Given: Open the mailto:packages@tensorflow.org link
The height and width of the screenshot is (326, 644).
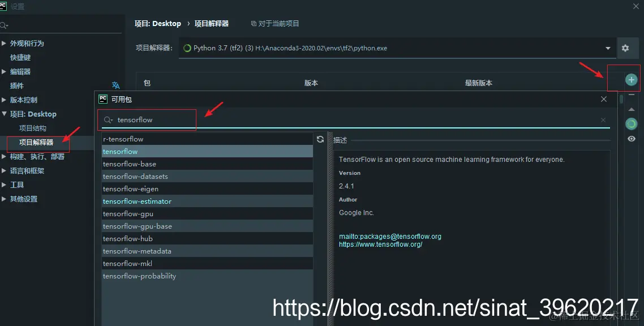Looking at the screenshot, I should [x=390, y=237].
